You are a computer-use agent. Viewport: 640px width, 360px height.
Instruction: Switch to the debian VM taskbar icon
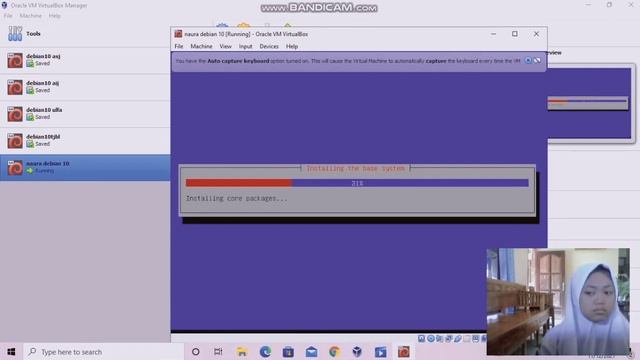click(404, 352)
